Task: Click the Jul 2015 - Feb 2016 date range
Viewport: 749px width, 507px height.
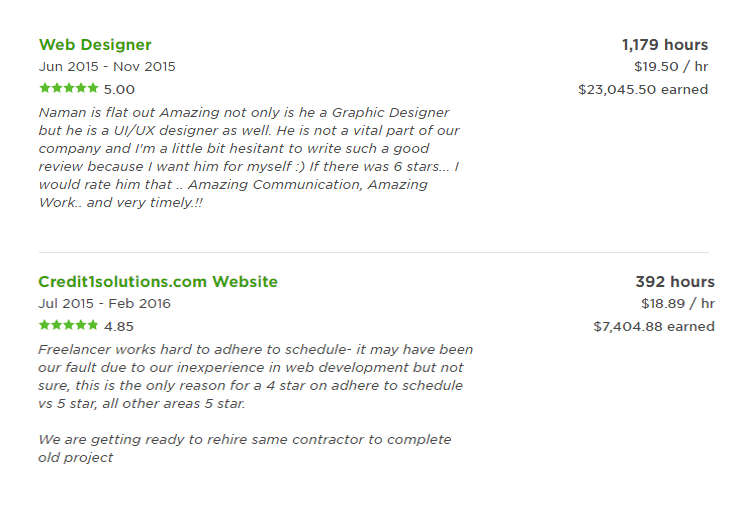Action: (x=104, y=303)
